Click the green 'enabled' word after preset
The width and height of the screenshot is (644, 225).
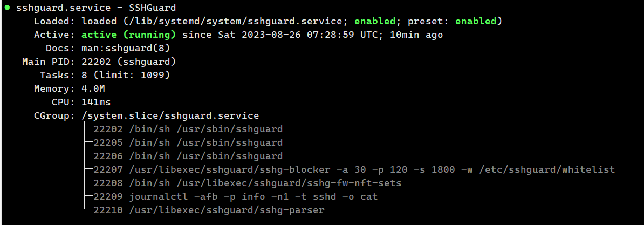click(x=476, y=22)
